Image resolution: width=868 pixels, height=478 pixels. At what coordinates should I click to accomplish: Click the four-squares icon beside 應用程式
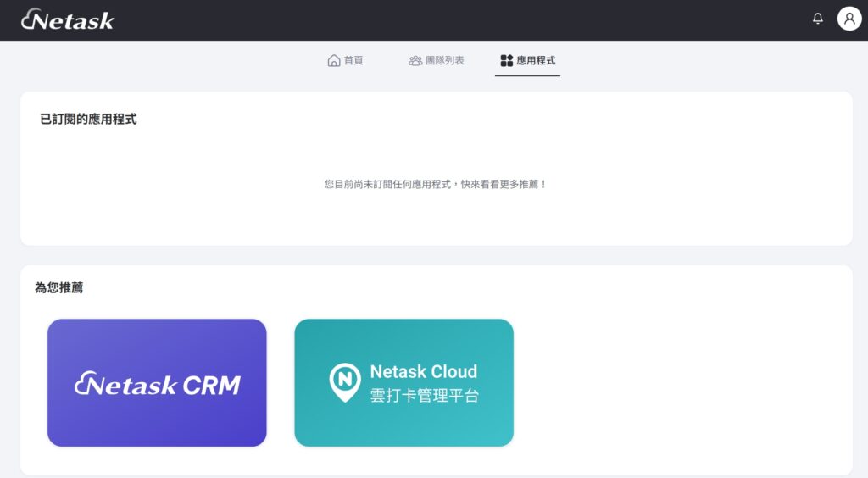tap(507, 61)
